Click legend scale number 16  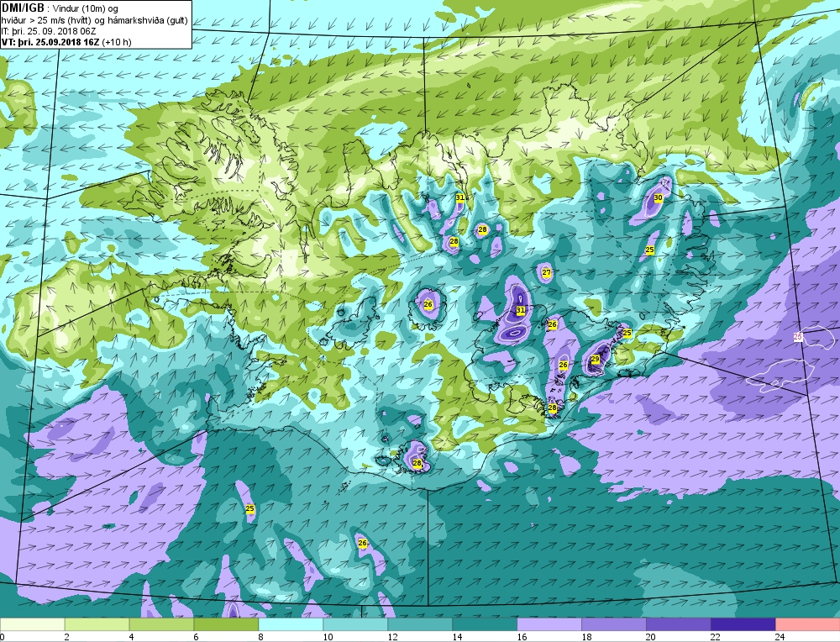[x=522, y=637]
